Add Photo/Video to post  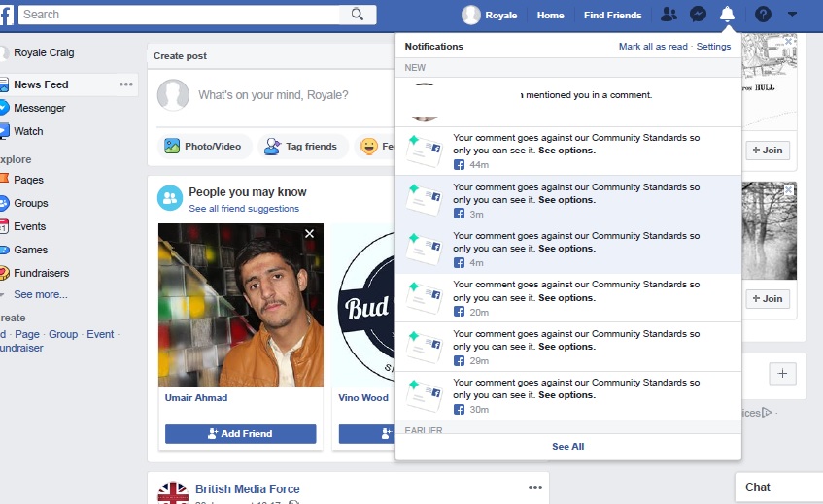(204, 147)
